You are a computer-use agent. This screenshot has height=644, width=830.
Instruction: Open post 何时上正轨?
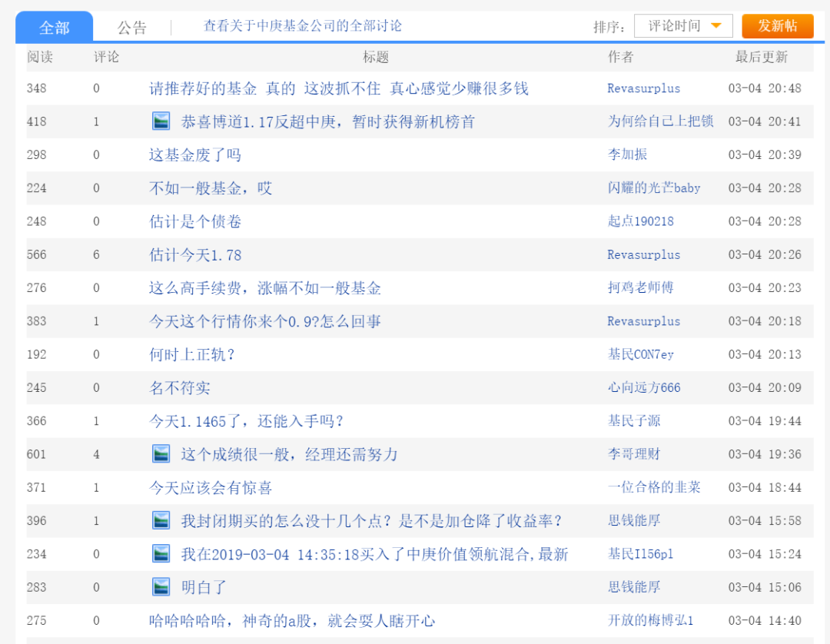coord(191,354)
